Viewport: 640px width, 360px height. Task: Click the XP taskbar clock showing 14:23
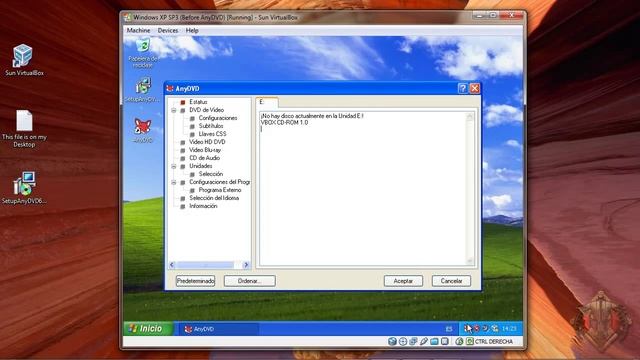[x=509, y=329]
